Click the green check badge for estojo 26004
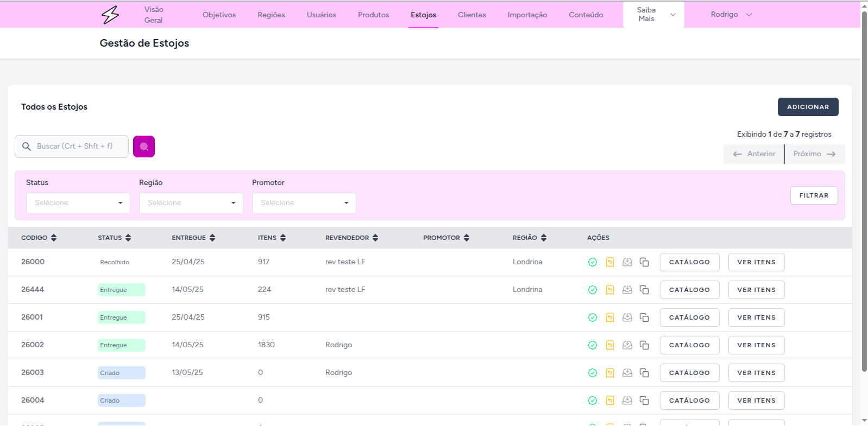 click(x=593, y=400)
